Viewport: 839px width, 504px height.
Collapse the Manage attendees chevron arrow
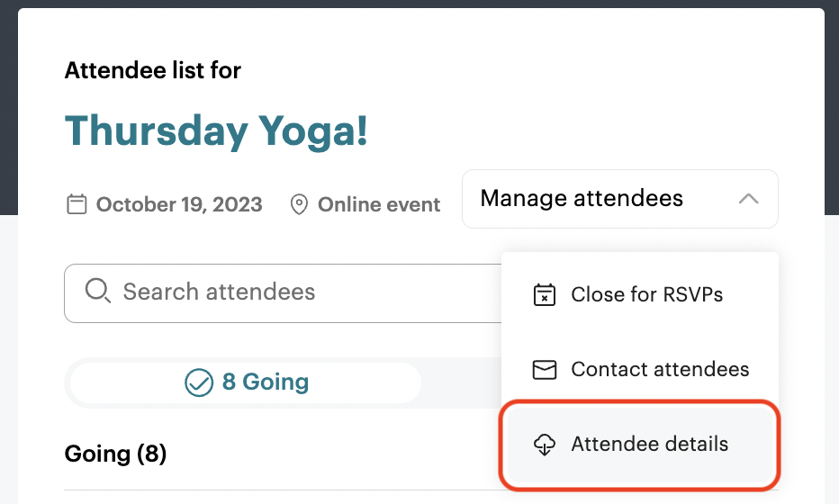pos(749,199)
